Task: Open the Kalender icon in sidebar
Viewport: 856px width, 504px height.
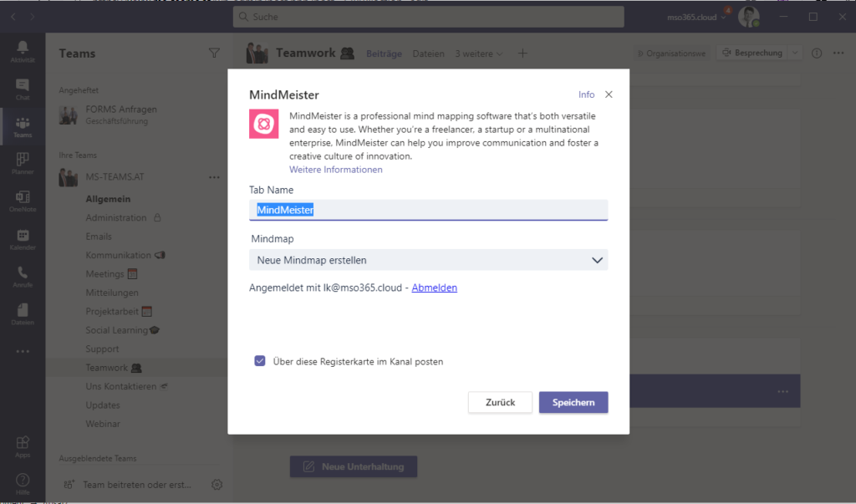Action: point(23,239)
